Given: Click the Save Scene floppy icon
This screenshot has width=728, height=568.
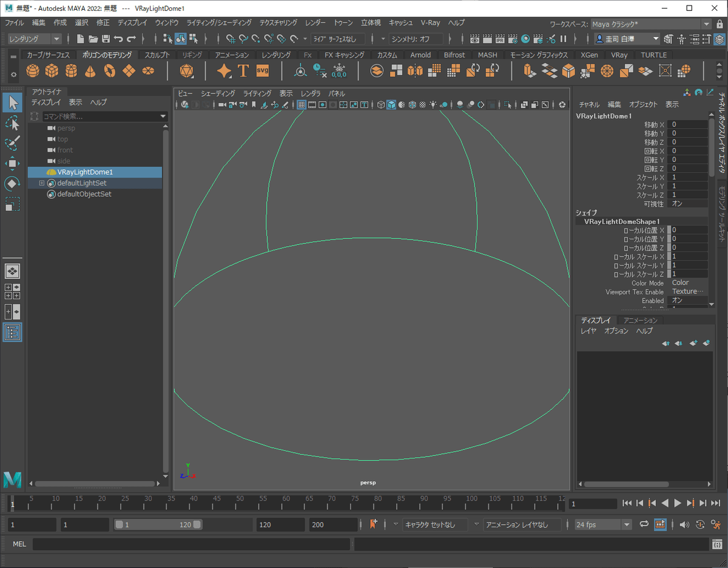Looking at the screenshot, I should pos(106,39).
